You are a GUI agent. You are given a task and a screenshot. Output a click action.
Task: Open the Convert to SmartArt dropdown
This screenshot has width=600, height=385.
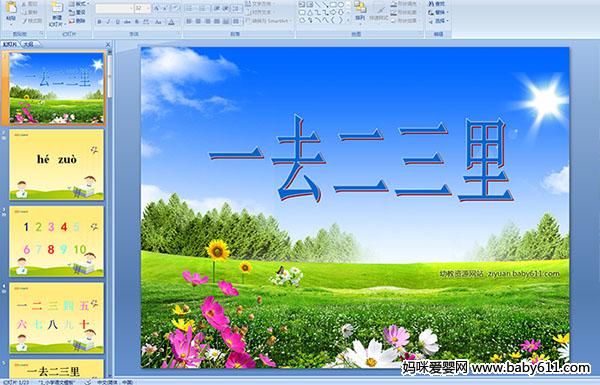click(268, 21)
